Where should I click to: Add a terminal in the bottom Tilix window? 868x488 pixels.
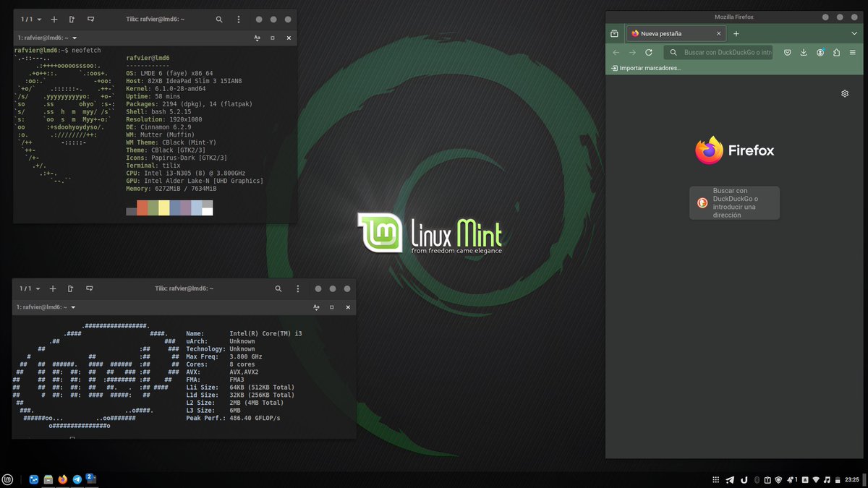click(x=53, y=288)
